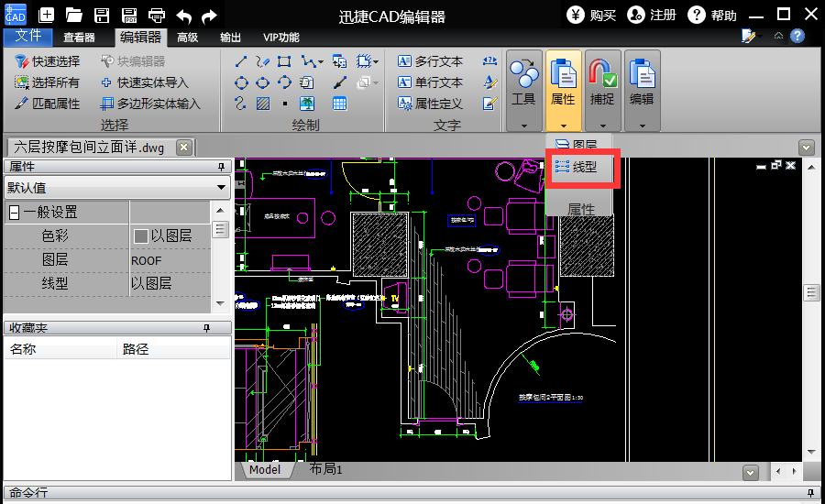Click the save as PDF icon
825x504 pixels.
click(129, 15)
